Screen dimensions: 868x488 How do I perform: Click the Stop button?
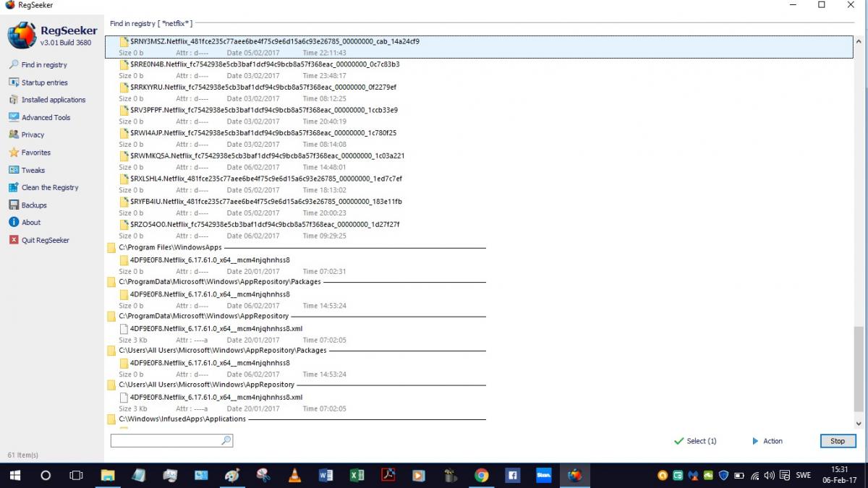(x=838, y=441)
